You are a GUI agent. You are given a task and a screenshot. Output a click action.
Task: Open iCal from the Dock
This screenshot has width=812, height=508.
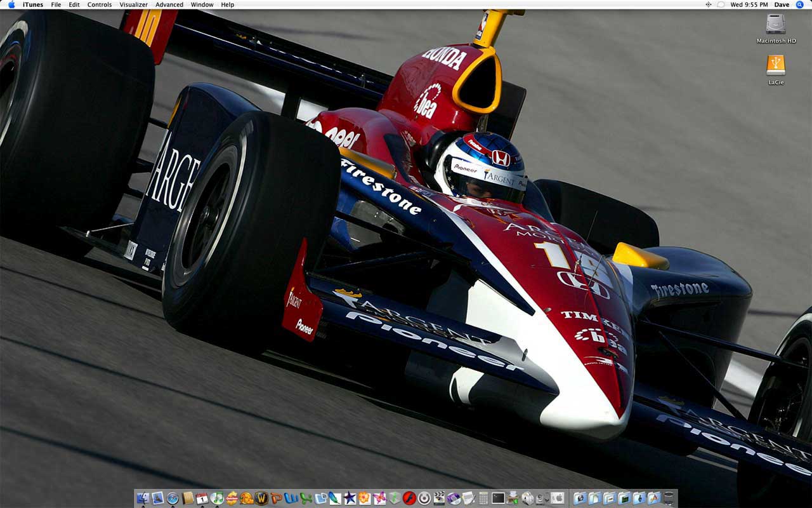tap(202, 498)
